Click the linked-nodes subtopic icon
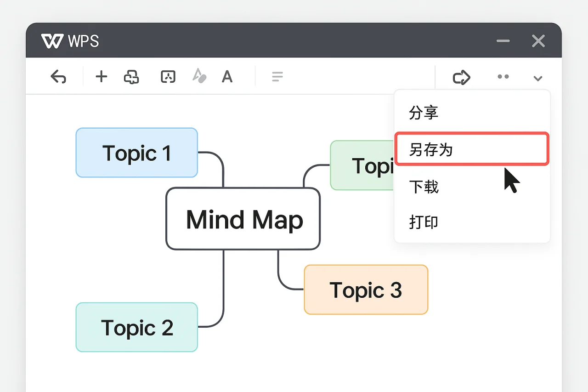The height and width of the screenshot is (392, 588). [x=131, y=77]
